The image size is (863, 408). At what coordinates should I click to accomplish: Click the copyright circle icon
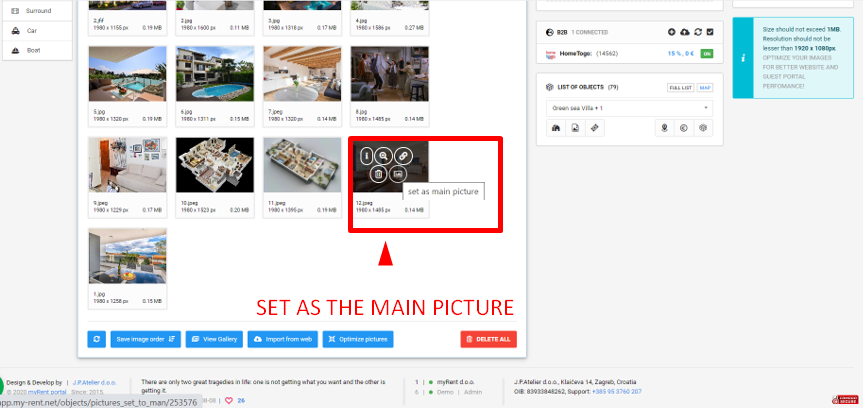tap(684, 128)
